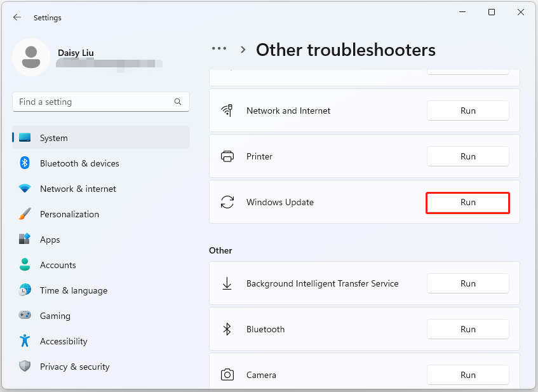This screenshot has width=538, height=392.
Task: Maximize the Settings window
Action: [492, 12]
